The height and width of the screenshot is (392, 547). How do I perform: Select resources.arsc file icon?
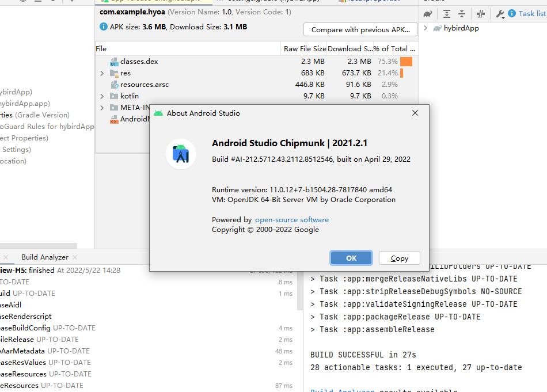tap(115, 85)
